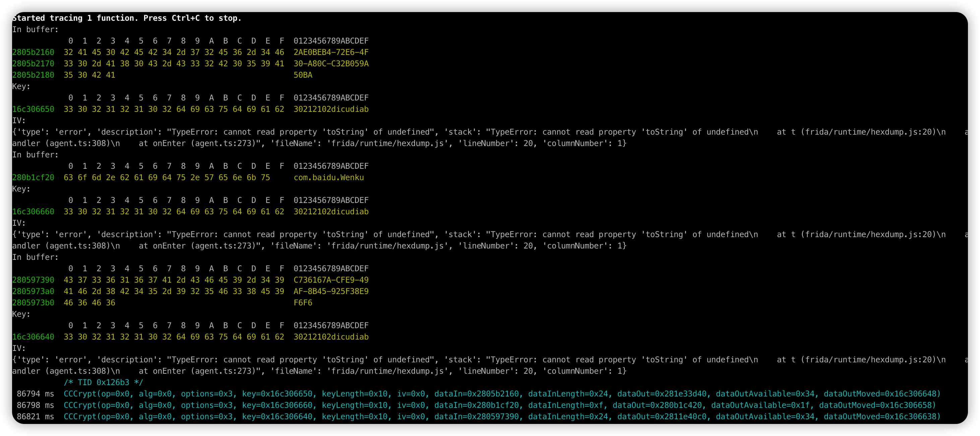This screenshot has height=436, width=980.
Task: Click CCrypt call with key=0x16c306660
Action: (x=499, y=405)
